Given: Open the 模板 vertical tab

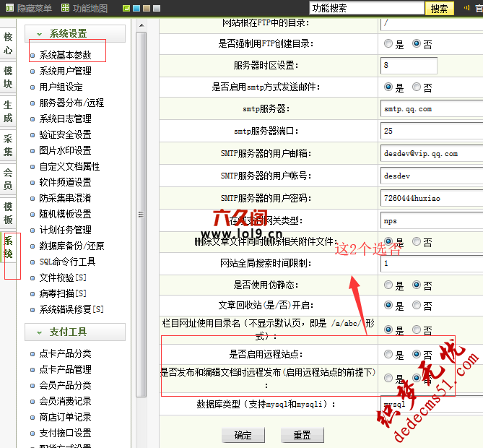Looking at the screenshot, I should (x=8, y=214).
